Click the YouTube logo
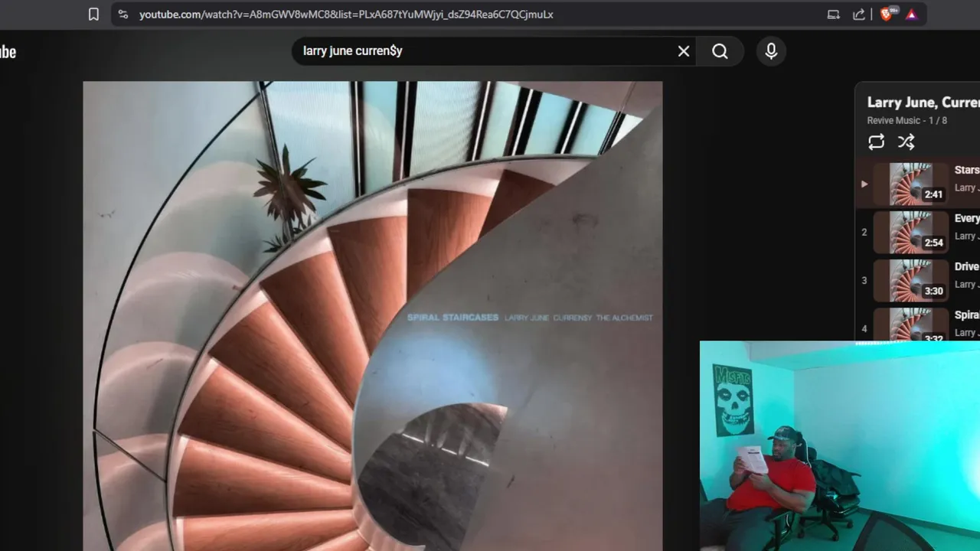The width and height of the screenshot is (980, 551). (x=8, y=52)
